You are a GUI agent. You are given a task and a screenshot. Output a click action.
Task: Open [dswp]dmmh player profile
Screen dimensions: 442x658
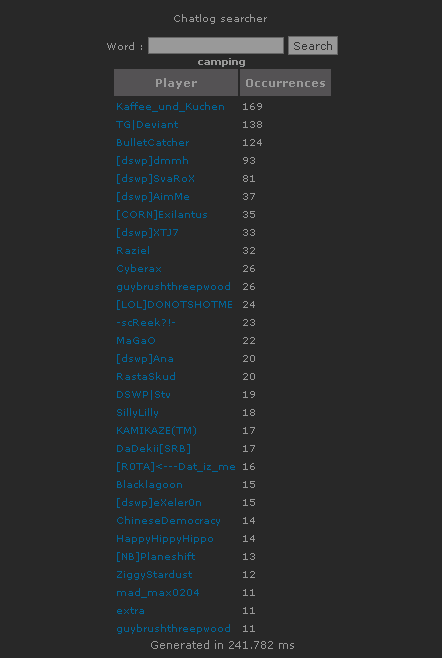pyautogui.click(x=152, y=161)
